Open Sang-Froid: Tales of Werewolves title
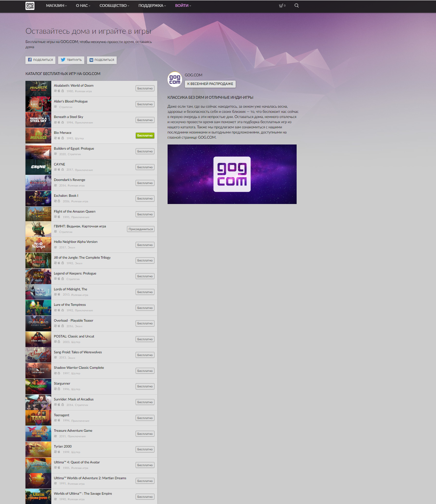 78,352
